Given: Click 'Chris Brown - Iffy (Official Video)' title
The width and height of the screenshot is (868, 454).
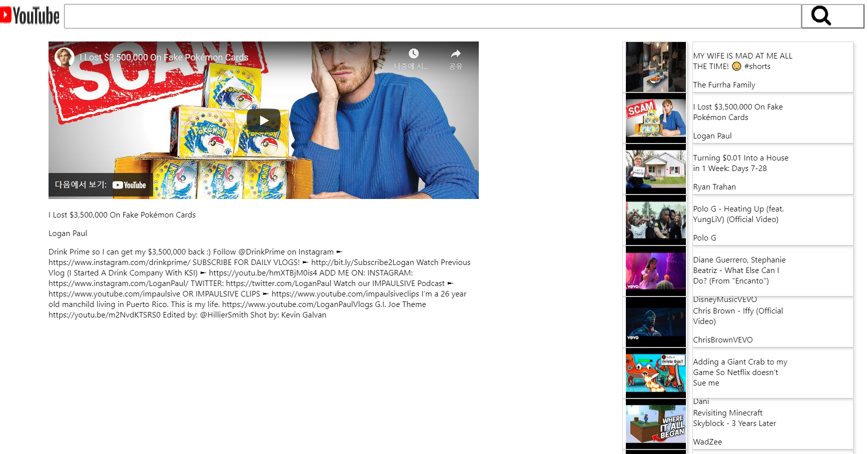Looking at the screenshot, I should (738, 316).
